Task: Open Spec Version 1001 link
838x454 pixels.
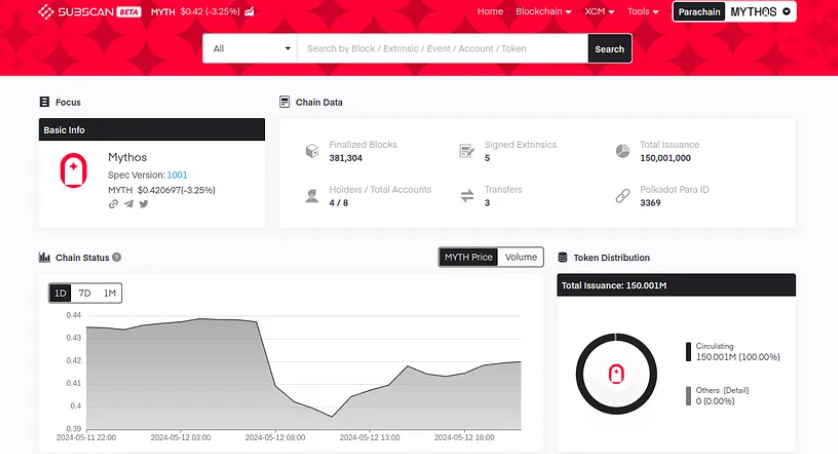Action: [x=177, y=175]
